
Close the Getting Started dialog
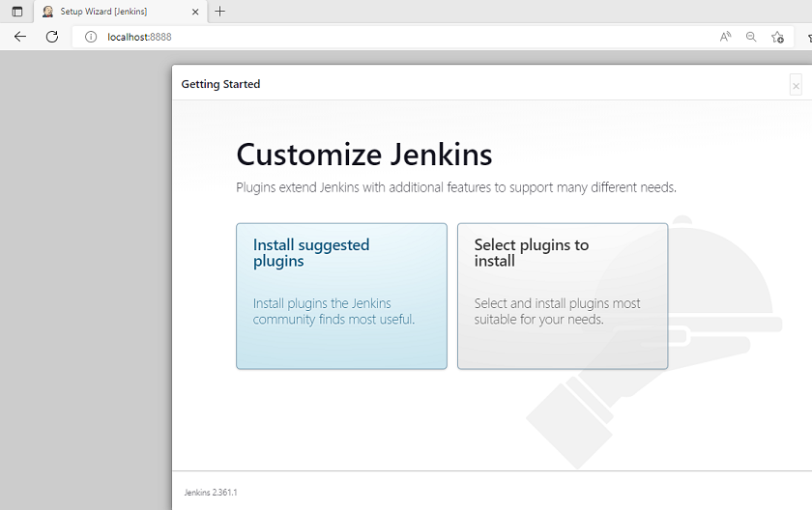(x=796, y=86)
